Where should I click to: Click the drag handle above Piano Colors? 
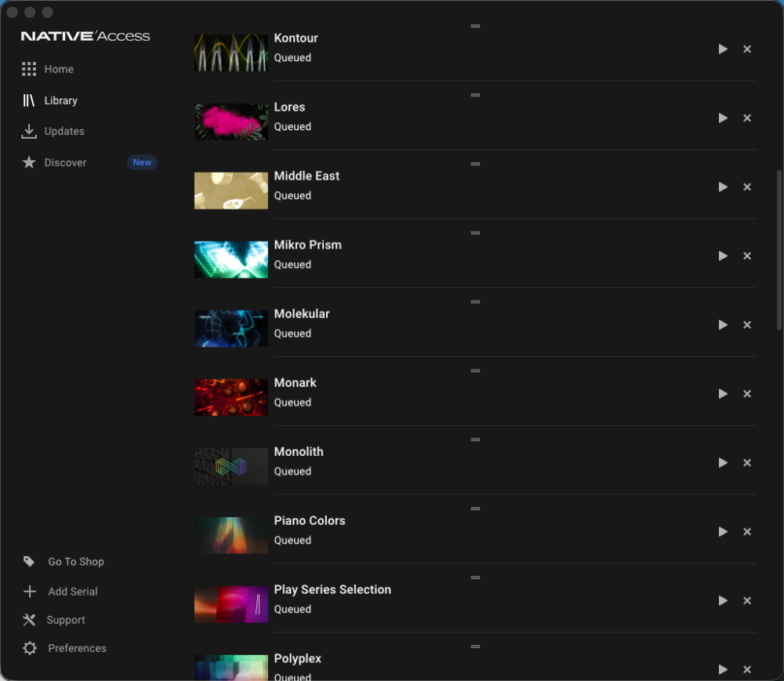tap(475, 509)
